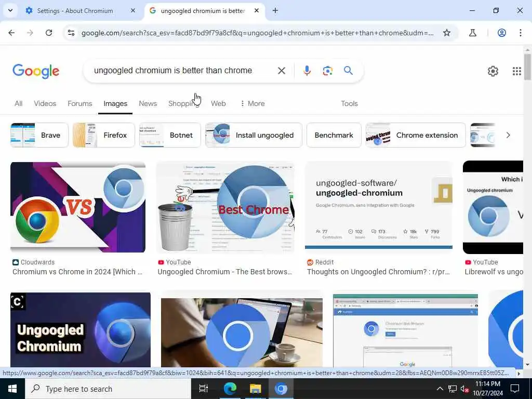Go to Google homepage via logo

36,71
